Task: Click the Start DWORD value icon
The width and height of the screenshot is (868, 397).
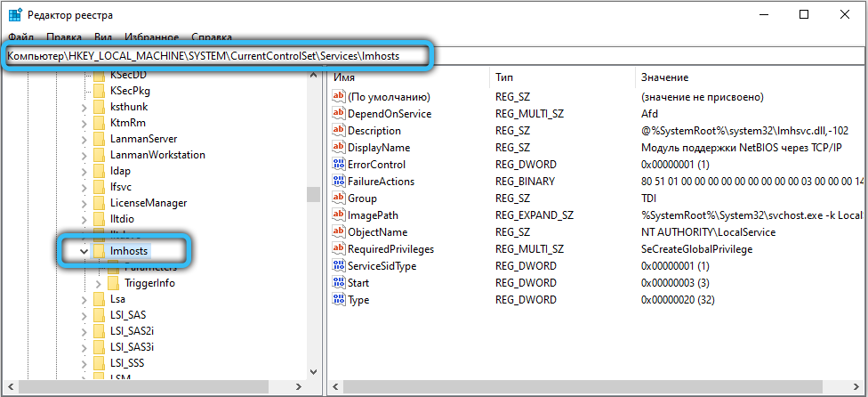Action: 338,283
